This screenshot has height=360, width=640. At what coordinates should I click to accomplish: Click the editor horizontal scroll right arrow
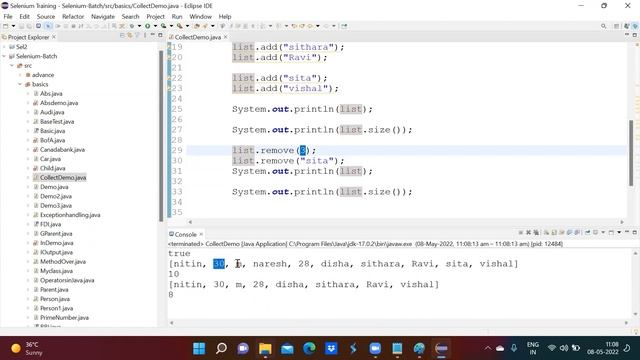[x=622, y=222]
